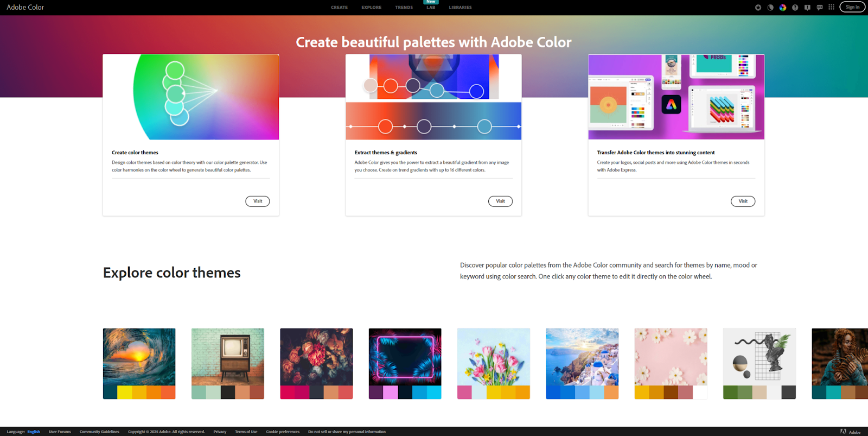Open the LAB menu tab
Viewport: 868px width, 436px height.
tap(431, 8)
